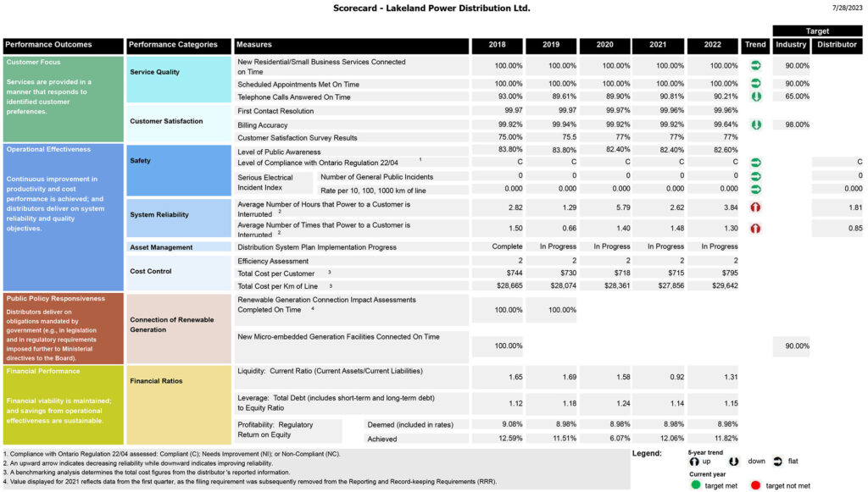Click red up trend icon for Average Times Interrupted
Screen dimensions: 868x492
coord(755,228)
